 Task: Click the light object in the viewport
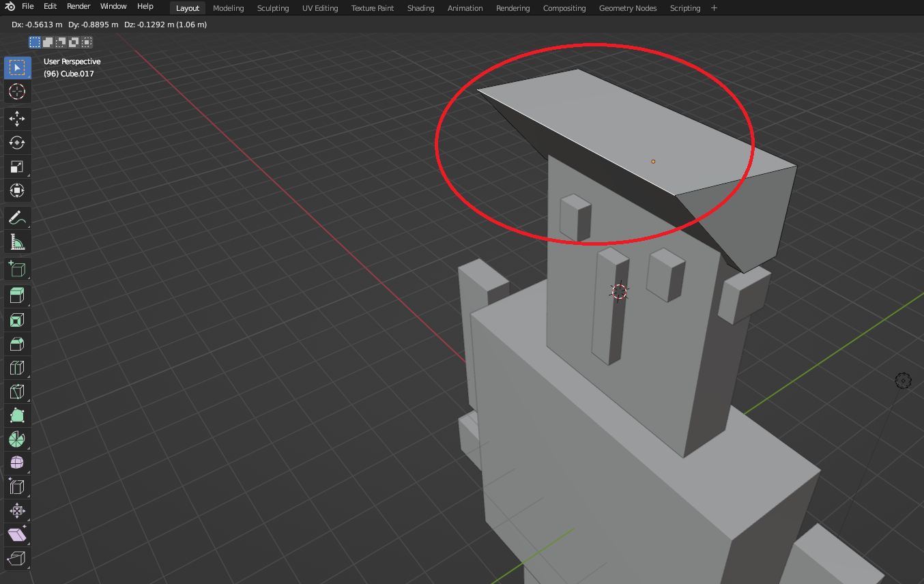pyautogui.click(x=904, y=380)
